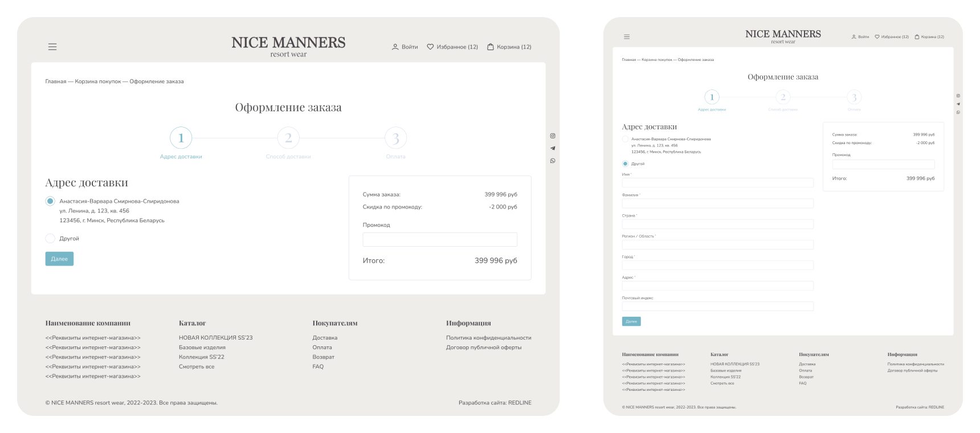This screenshot has height=433, width=980.
Task: Open Политика конфиденциальности link in left footer
Action: coord(488,338)
